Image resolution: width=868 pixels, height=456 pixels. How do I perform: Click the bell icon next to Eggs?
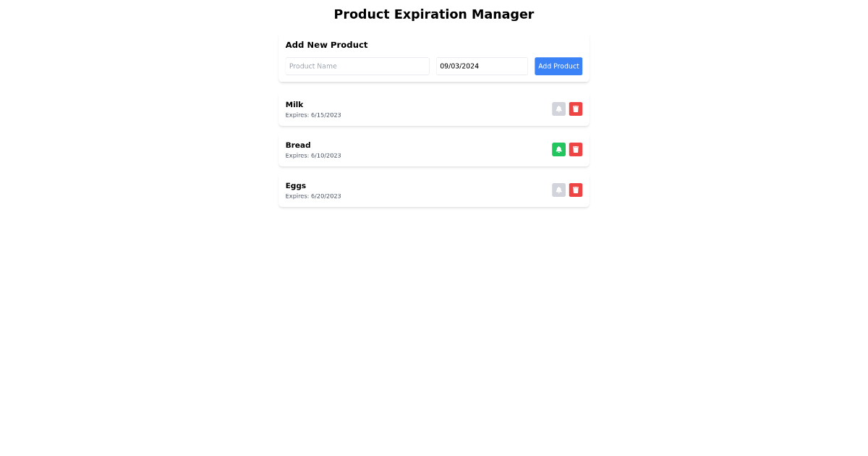[558, 190]
